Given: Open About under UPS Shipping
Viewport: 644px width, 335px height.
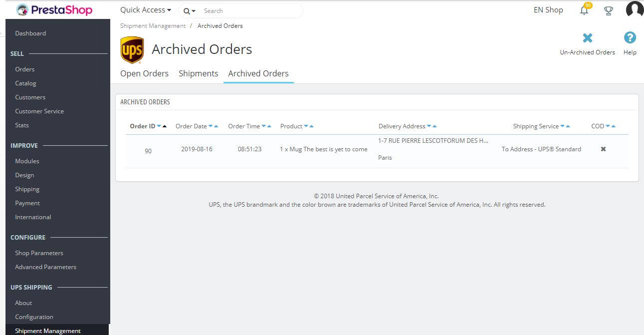Looking at the screenshot, I should [23, 303].
